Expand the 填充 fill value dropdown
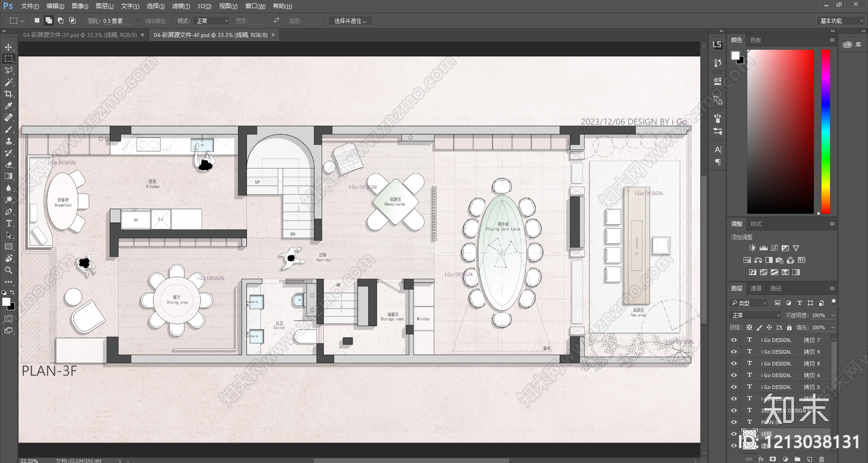This screenshot has height=463, width=868. pyautogui.click(x=833, y=327)
